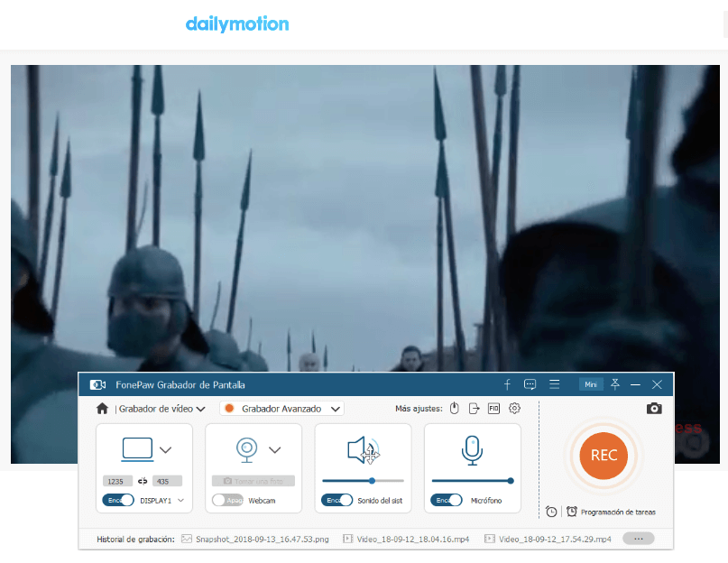Minimize the FonePaw recorder window
The image size is (728, 563).
636,384
